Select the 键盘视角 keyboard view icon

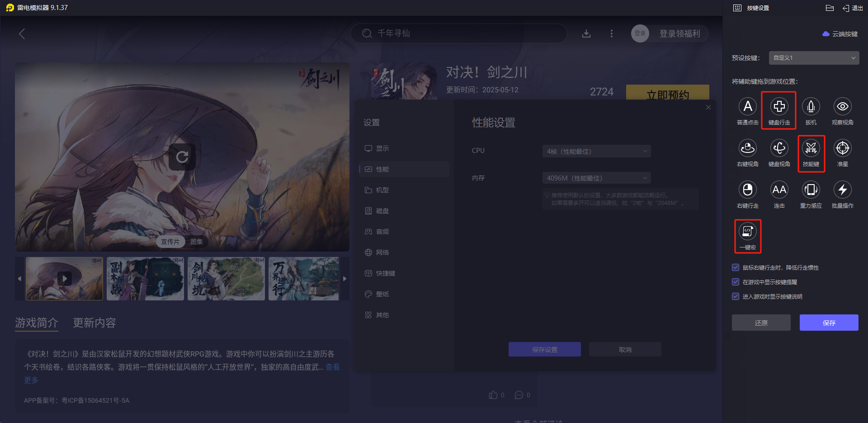[x=779, y=148]
